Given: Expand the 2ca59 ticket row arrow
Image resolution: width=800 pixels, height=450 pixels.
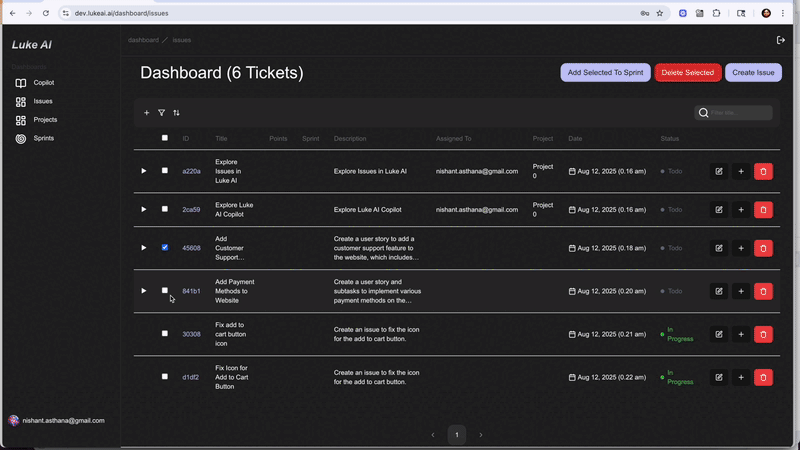Looking at the screenshot, I should click(144, 209).
